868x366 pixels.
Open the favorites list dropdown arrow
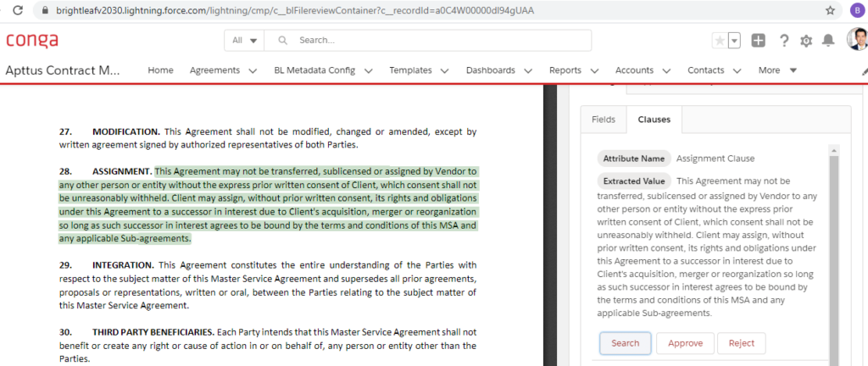pos(734,41)
